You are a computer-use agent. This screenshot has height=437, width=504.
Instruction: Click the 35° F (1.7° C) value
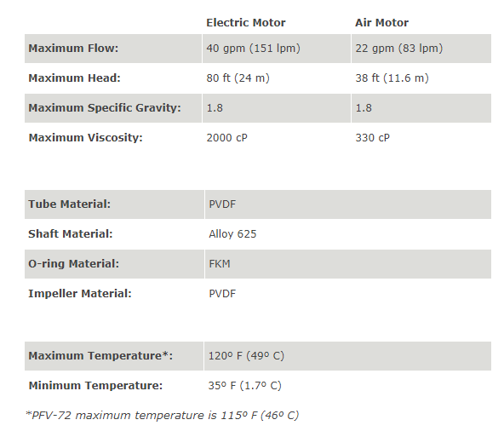coord(244,386)
